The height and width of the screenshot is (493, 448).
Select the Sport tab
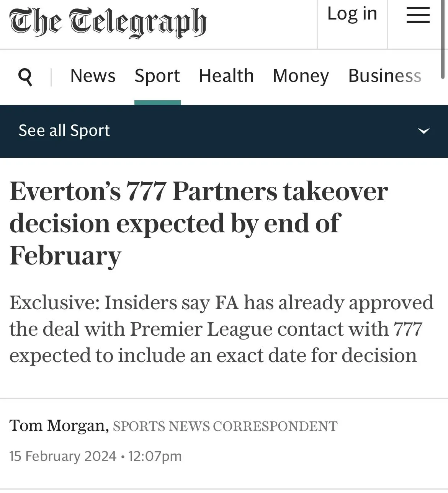(157, 76)
